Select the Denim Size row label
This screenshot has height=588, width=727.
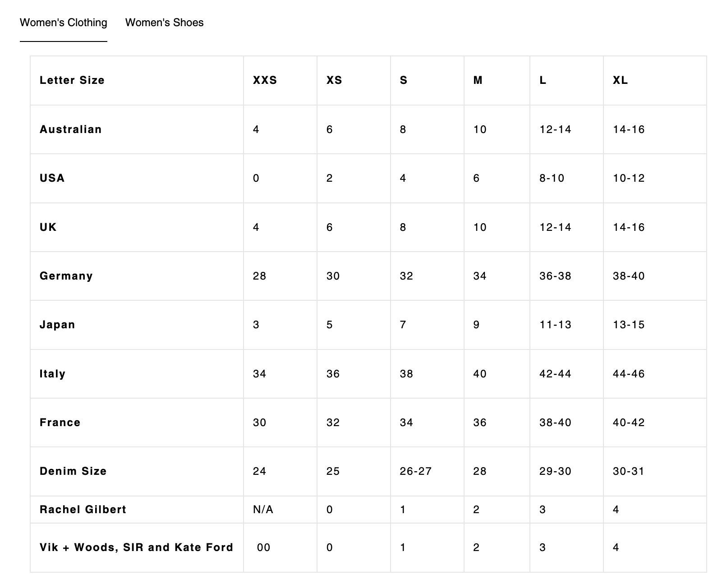point(73,471)
